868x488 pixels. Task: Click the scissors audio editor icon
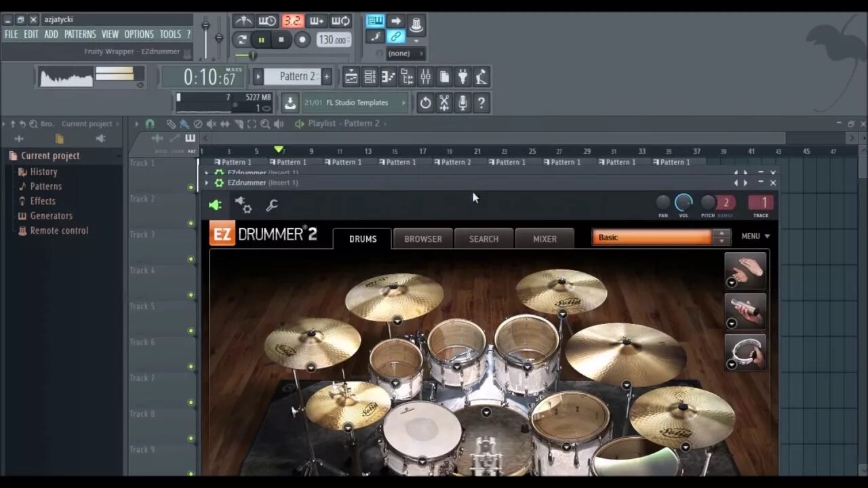tap(444, 103)
